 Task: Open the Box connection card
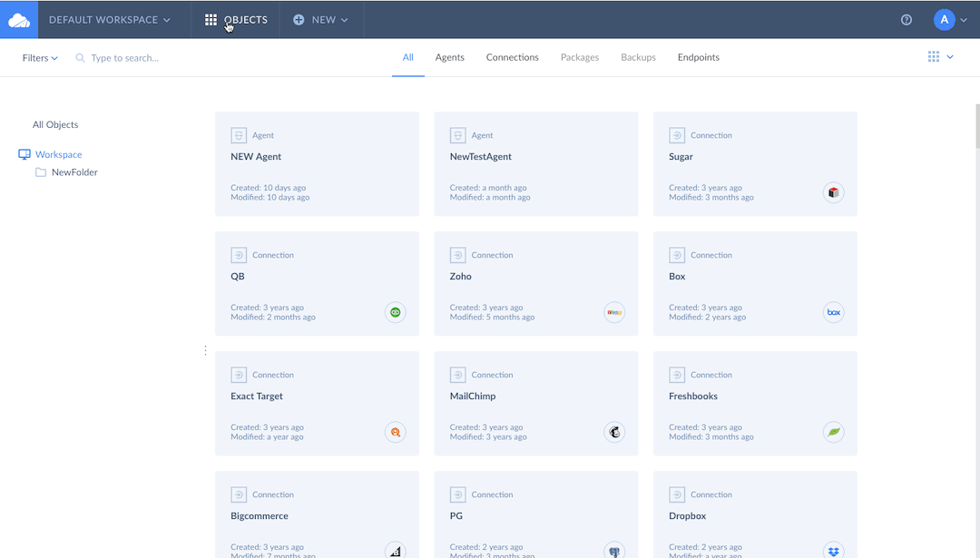[x=755, y=284]
